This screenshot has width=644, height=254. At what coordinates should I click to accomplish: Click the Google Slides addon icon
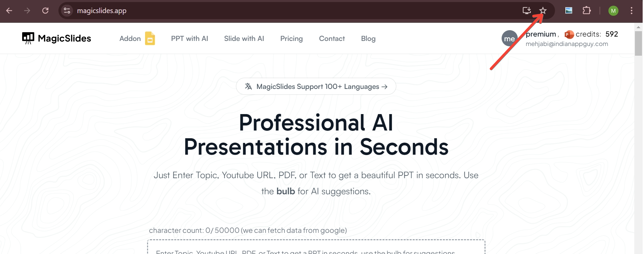point(150,38)
